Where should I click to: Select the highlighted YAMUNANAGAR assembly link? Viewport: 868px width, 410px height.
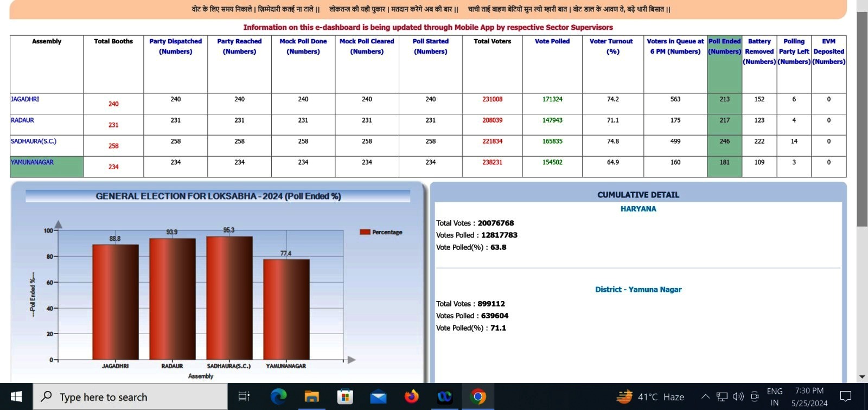32,162
